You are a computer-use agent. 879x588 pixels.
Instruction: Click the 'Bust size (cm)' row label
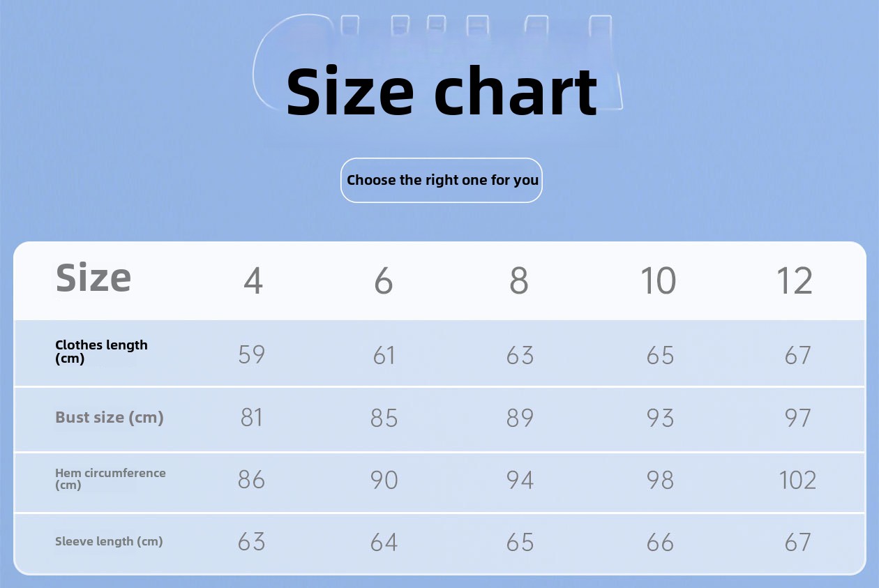(109, 418)
